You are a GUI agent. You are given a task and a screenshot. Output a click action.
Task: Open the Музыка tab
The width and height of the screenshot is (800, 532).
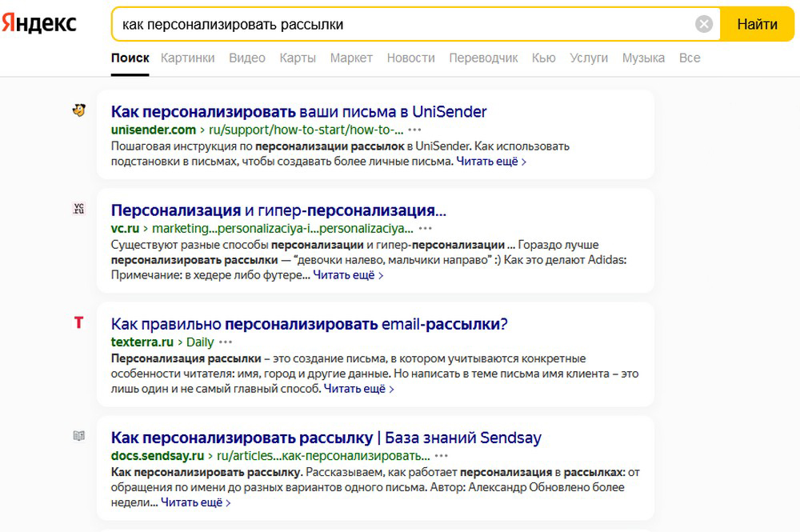coord(643,58)
